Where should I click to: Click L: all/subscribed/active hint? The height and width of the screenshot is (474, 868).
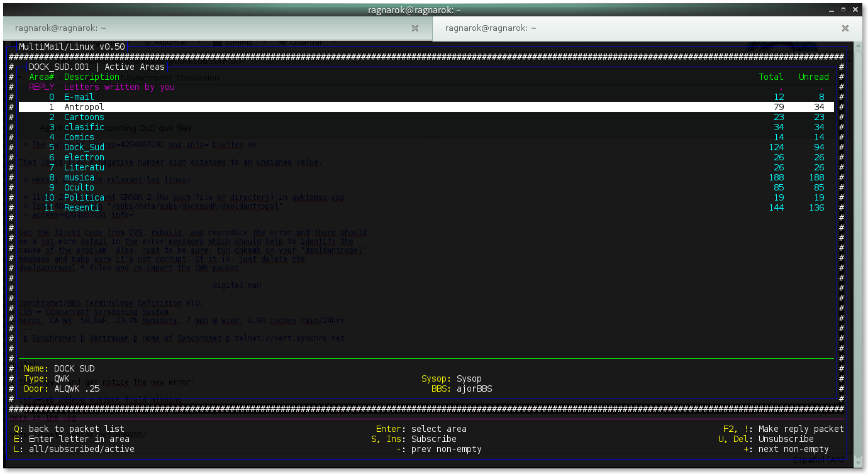point(74,449)
